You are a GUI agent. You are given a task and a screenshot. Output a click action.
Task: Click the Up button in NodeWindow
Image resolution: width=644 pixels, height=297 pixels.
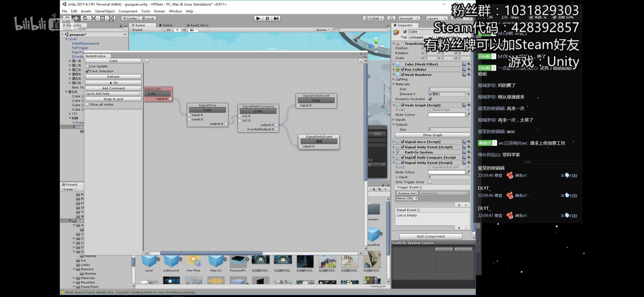[113, 82]
